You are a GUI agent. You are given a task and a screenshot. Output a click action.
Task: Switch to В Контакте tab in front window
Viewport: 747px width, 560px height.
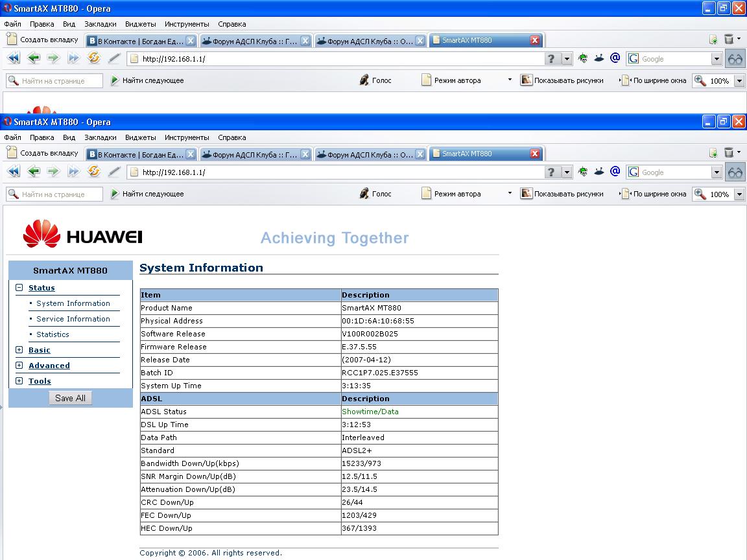click(x=136, y=154)
